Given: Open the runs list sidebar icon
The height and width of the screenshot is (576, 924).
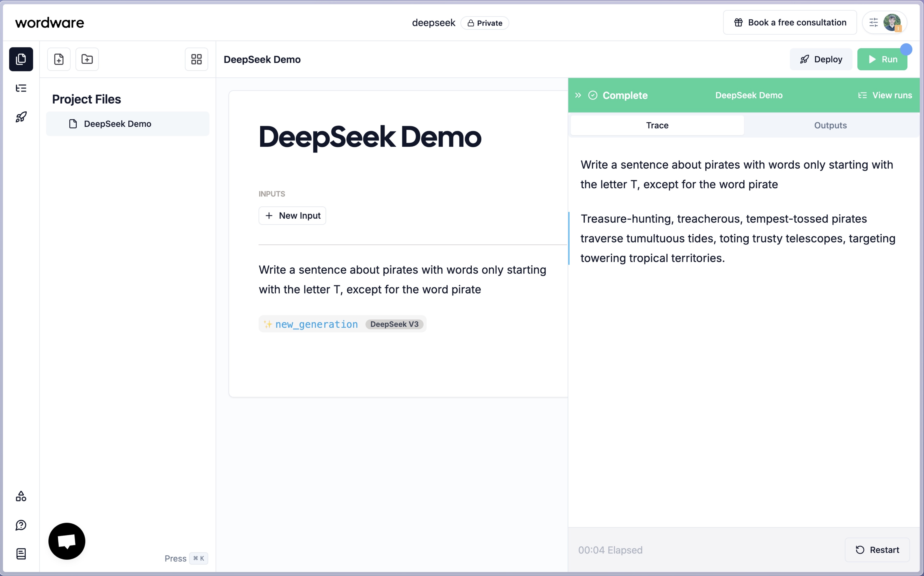Looking at the screenshot, I should pos(21,88).
